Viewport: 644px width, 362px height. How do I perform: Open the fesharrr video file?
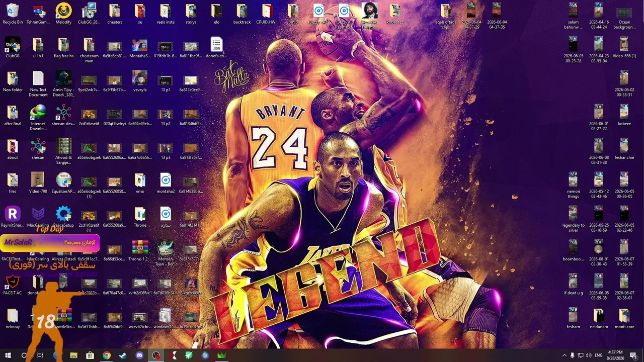click(573, 318)
